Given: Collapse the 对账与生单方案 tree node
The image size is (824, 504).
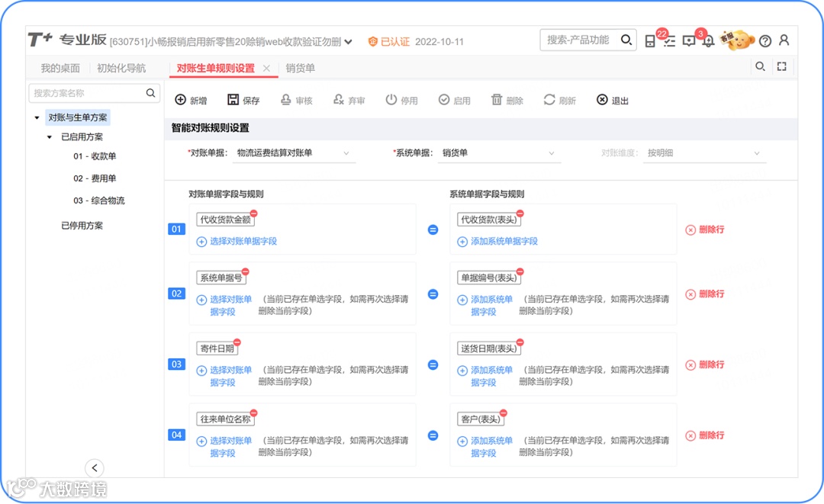Looking at the screenshot, I should point(37,117).
